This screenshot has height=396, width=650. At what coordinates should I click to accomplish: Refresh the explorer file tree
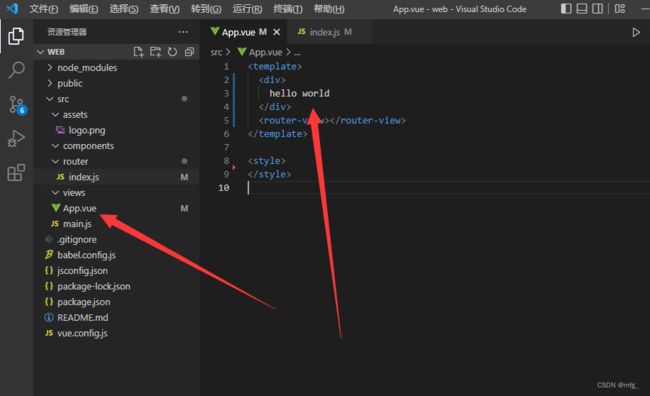[172, 52]
